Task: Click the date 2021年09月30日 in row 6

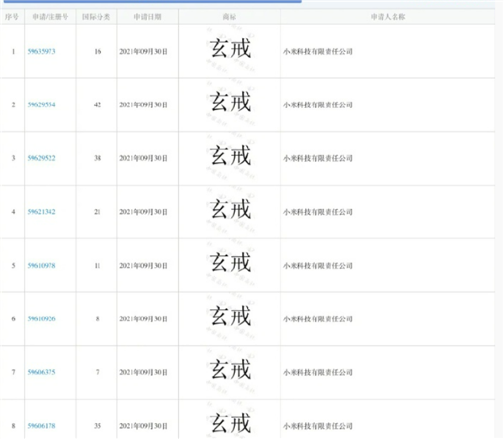Action: 143,319
